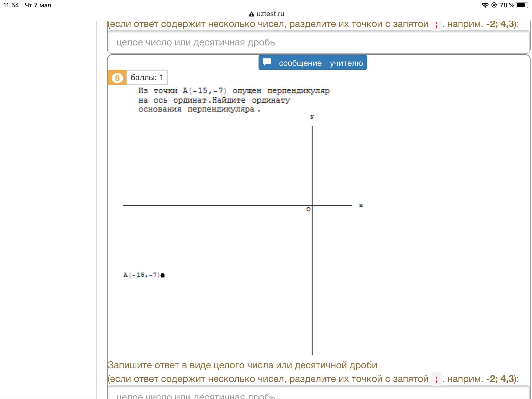Tap the Wi-Fi status icon

(x=485, y=5)
